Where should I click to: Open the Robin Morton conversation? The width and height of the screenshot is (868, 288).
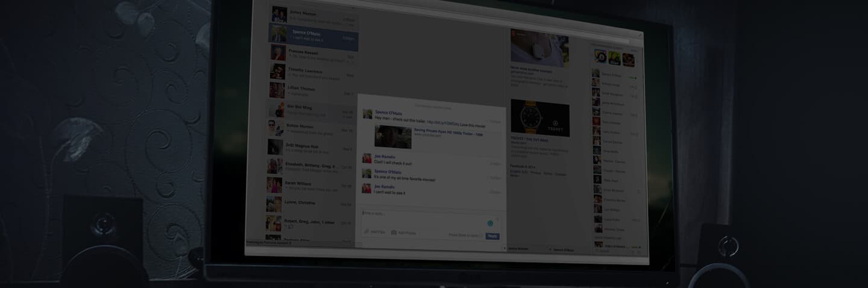pyautogui.click(x=311, y=129)
